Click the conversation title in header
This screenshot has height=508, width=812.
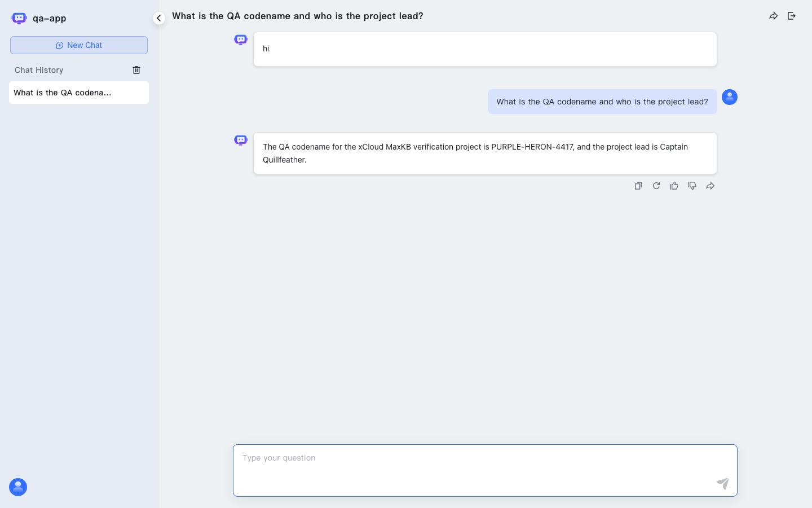298,16
